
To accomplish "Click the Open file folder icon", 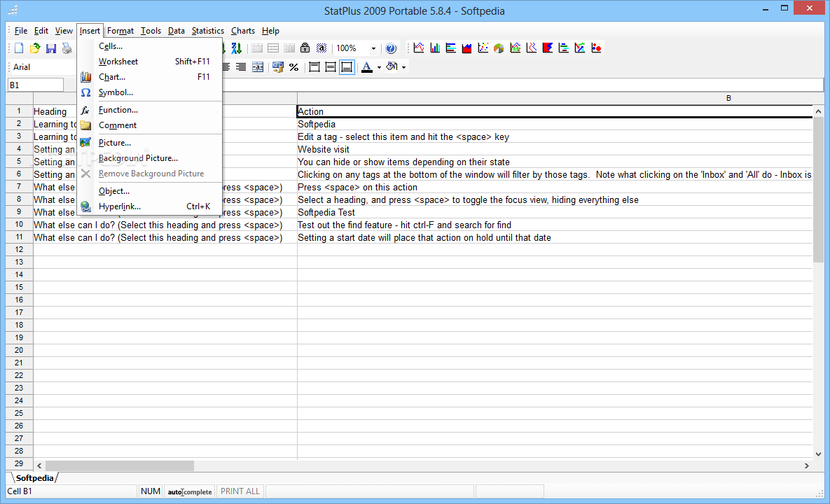I will (35, 48).
